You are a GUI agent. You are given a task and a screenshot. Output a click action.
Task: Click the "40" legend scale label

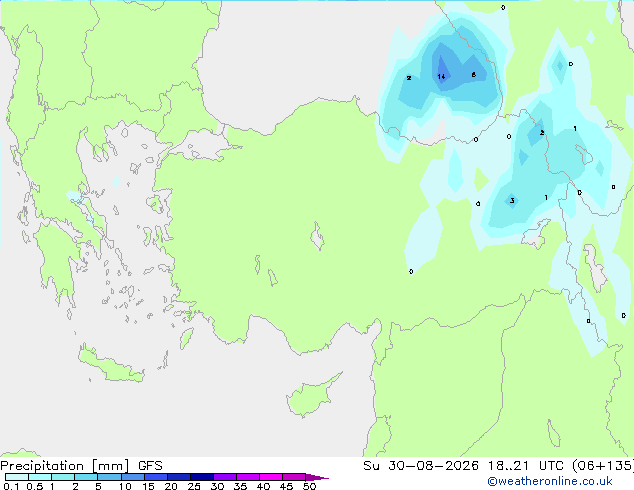tap(263, 486)
